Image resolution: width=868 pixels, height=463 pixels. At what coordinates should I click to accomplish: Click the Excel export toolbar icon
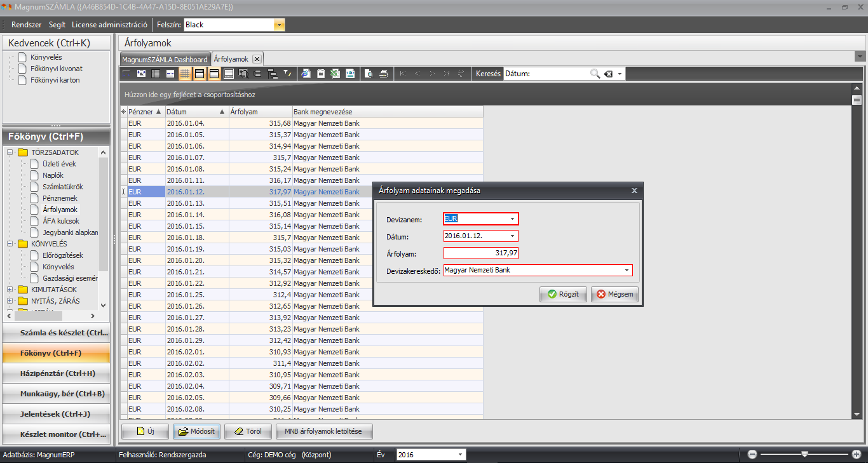335,74
